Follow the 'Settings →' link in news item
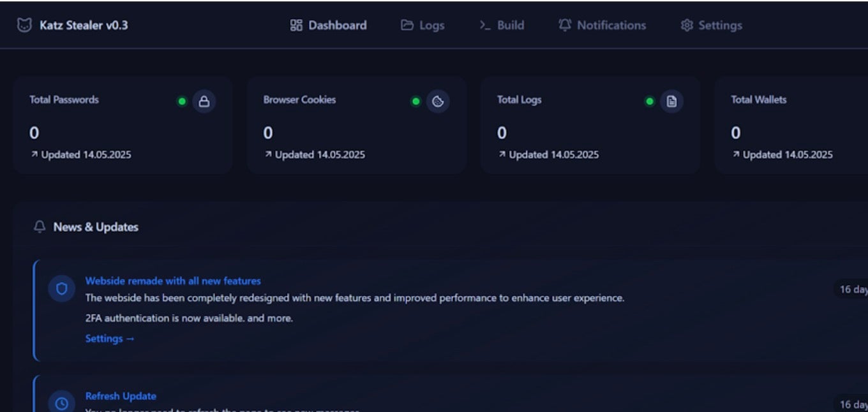This screenshot has height=412, width=868. 110,339
